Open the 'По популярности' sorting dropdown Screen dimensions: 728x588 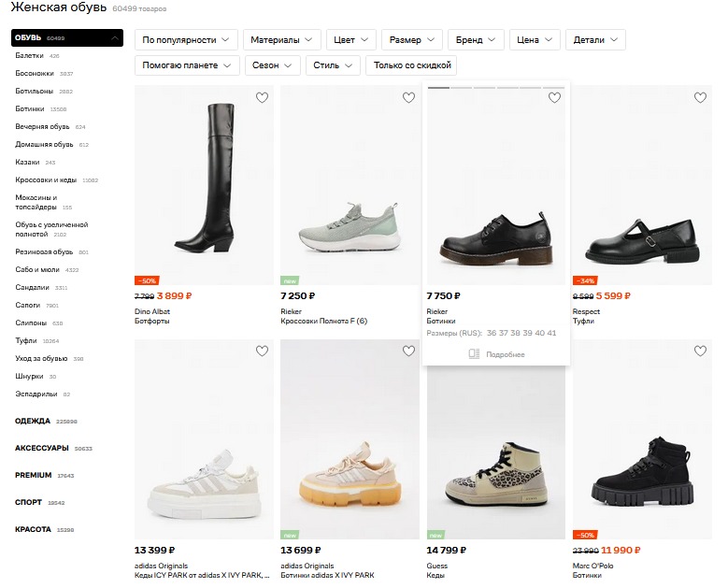pos(187,40)
